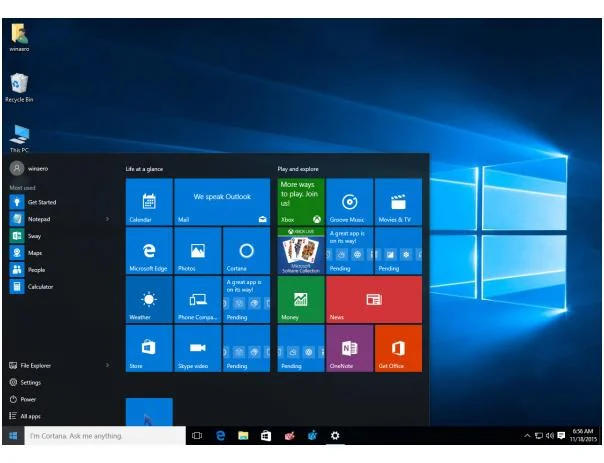The image size is (604, 463).
Task: Open the Phone Companion tile
Action: [198, 299]
